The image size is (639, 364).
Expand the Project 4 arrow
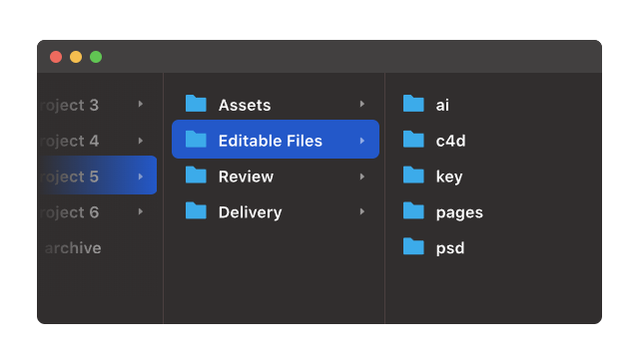pos(141,141)
